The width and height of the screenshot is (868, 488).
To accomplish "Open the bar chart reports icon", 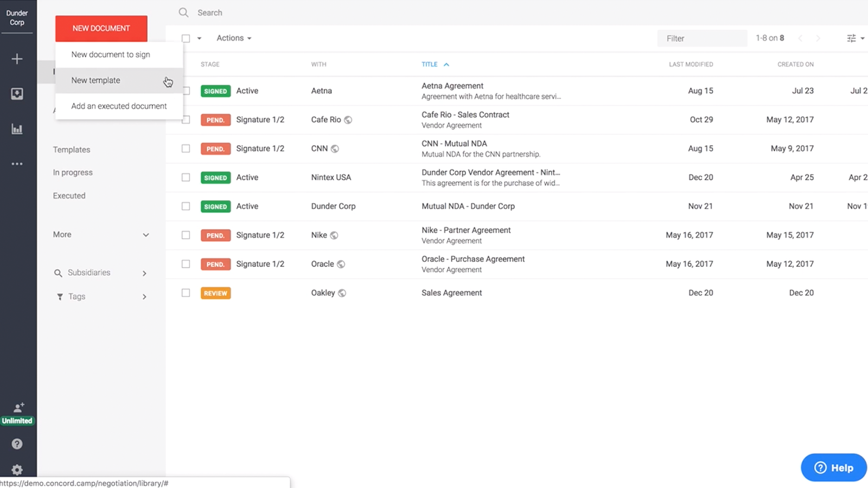I will (17, 129).
